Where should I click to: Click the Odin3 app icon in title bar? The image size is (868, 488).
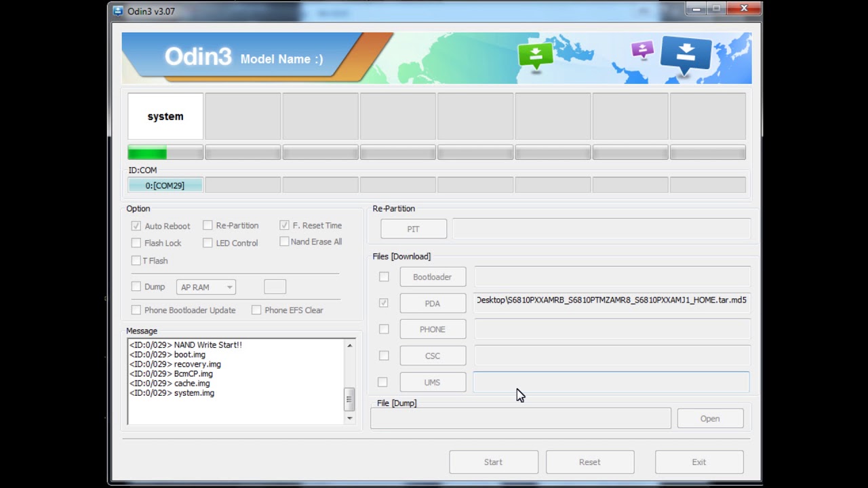click(x=118, y=11)
